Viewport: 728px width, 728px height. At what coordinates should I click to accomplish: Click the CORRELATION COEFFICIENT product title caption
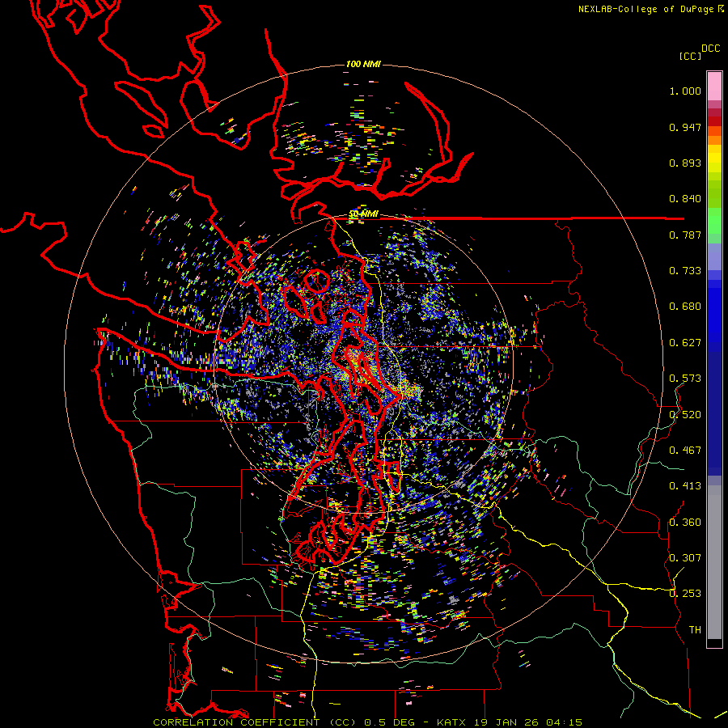(x=367, y=722)
